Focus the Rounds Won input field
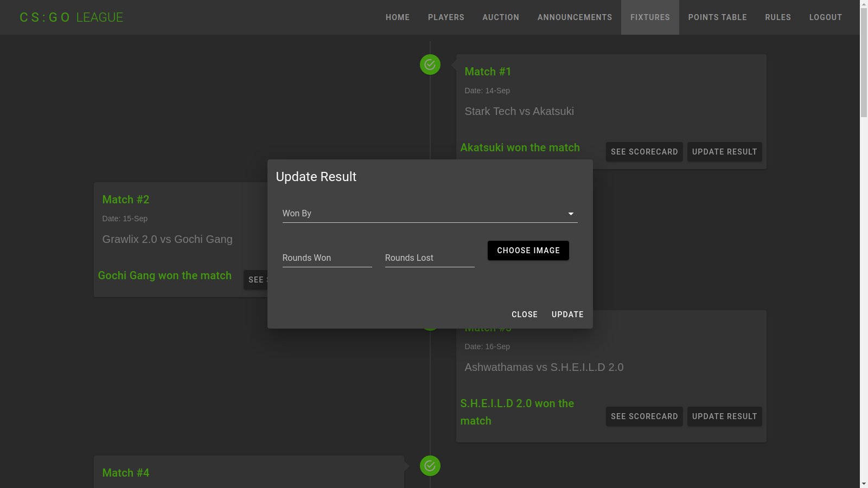The width and height of the screenshot is (868, 488). pos(327,258)
